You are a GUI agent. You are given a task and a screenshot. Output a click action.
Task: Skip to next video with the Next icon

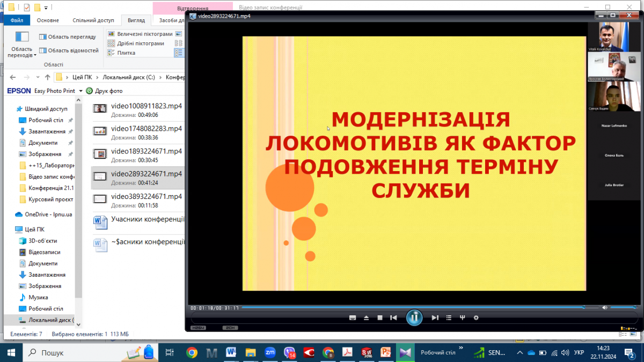pos(435,318)
